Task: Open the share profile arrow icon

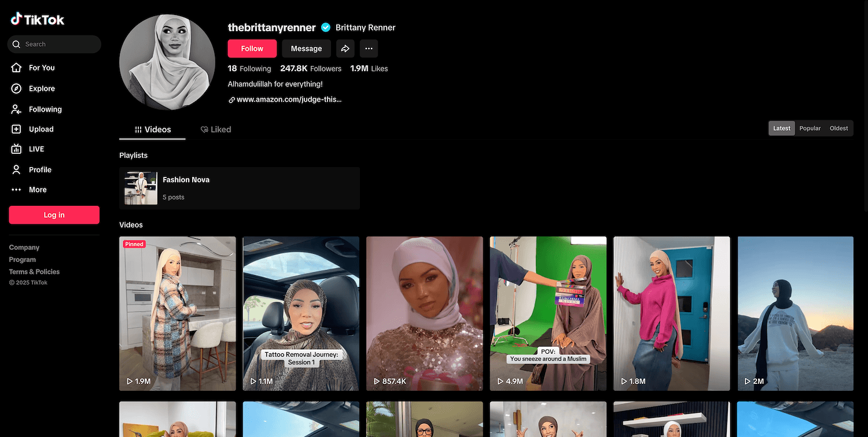Action: [345, 49]
